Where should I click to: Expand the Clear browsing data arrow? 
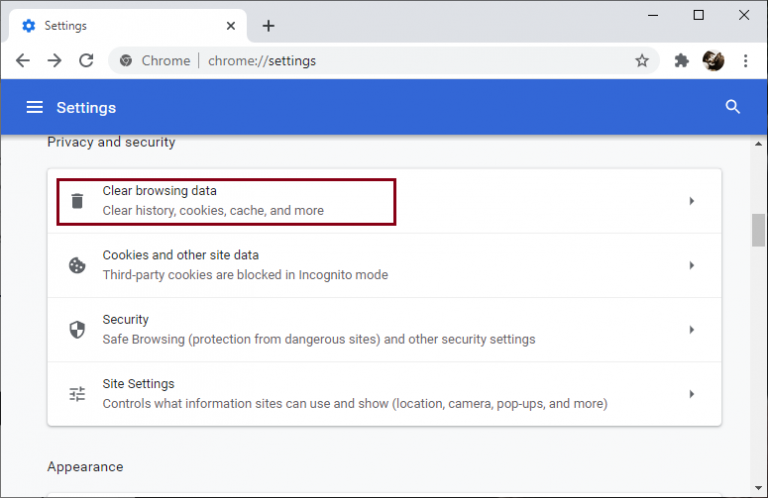[692, 201]
